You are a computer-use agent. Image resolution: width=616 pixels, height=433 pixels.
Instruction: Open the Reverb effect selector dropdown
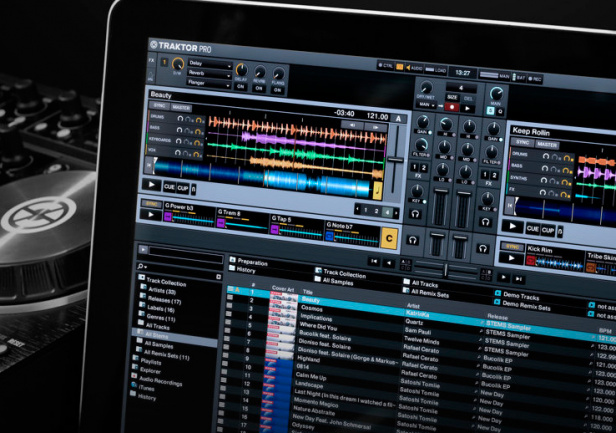[209, 73]
